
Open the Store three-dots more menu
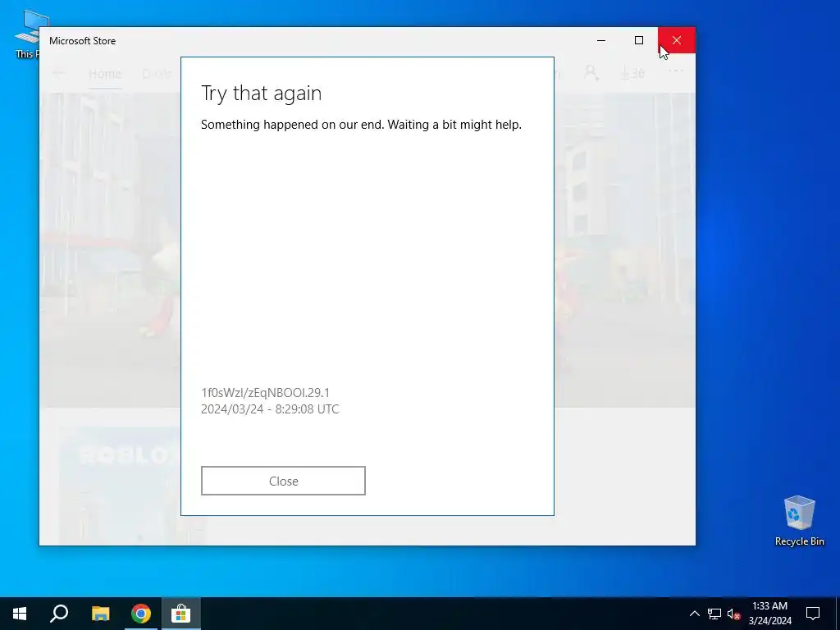[676, 71]
